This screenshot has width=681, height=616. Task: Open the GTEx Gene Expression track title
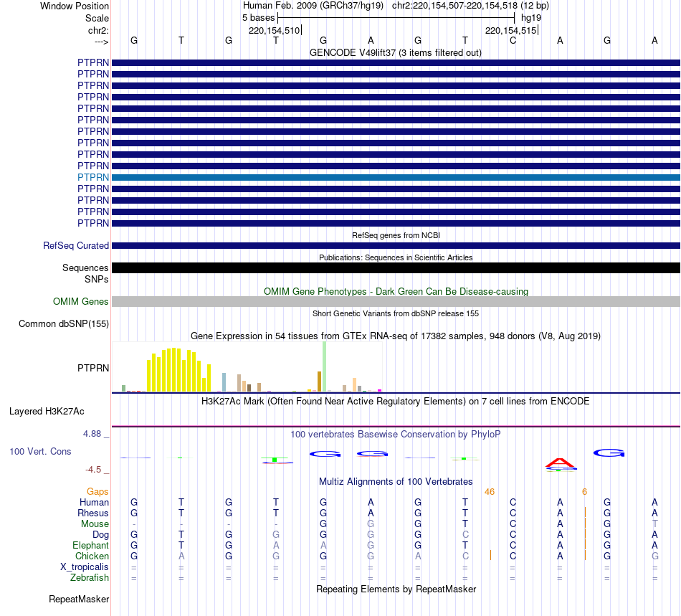click(x=396, y=336)
